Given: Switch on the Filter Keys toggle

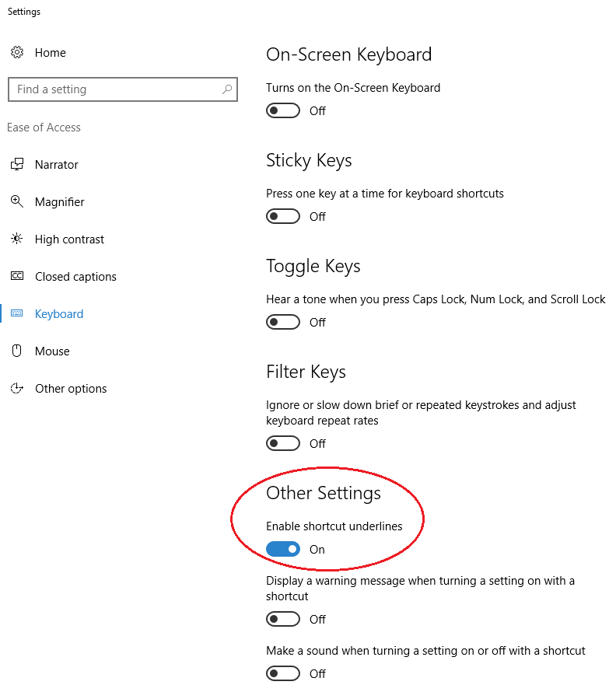Looking at the screenshot, I should pos(282,443).
